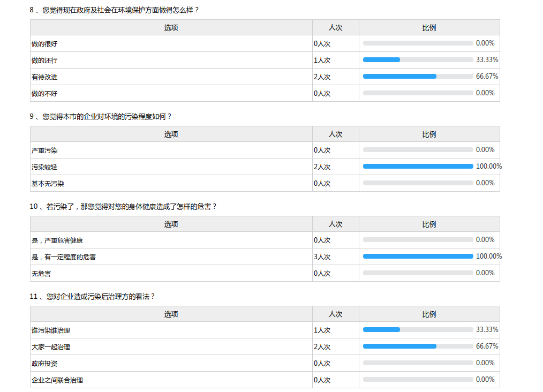Click the progress bar for 大家一起治理
The width and height of the screenshot is (543, 392).
[x=418, y=346]
